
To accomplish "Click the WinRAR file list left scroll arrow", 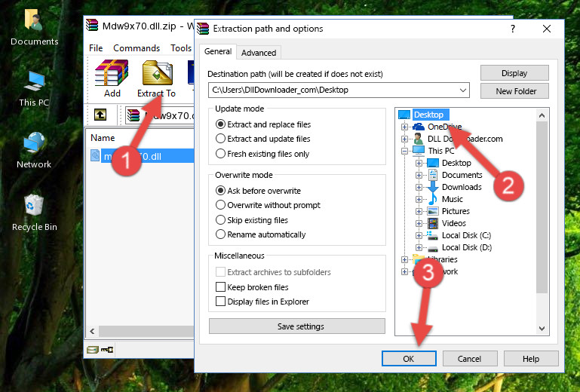I will pyautogui.click(x=93, y=332).
